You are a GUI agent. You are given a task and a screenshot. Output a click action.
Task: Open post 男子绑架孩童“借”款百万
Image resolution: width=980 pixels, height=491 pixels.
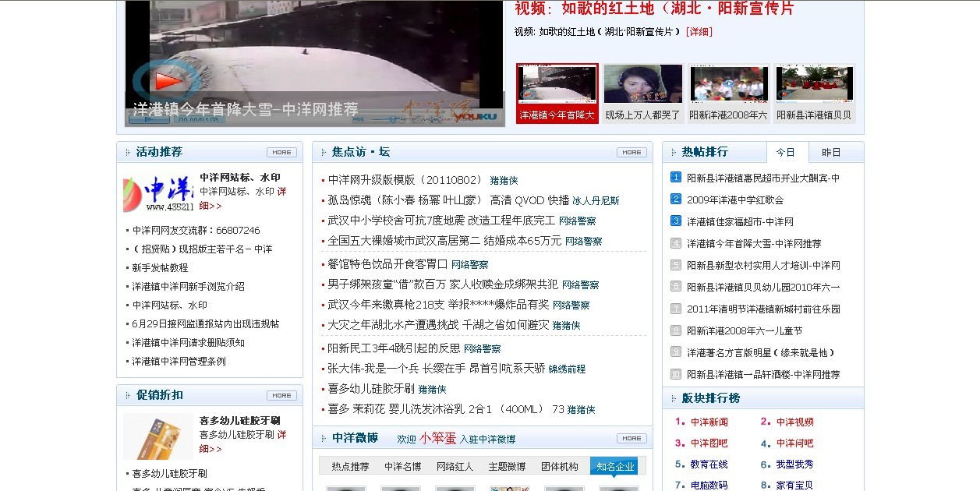pos(443,284)
